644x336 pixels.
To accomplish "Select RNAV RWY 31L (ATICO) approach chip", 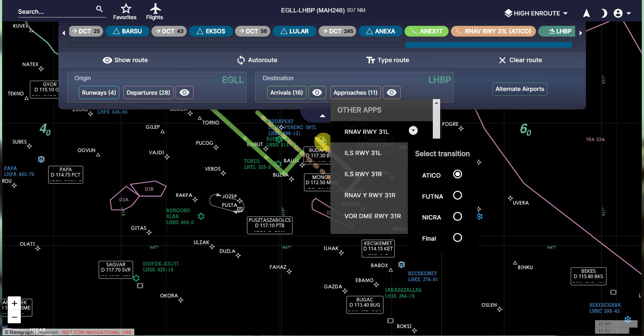I will [x=493, y=31].
